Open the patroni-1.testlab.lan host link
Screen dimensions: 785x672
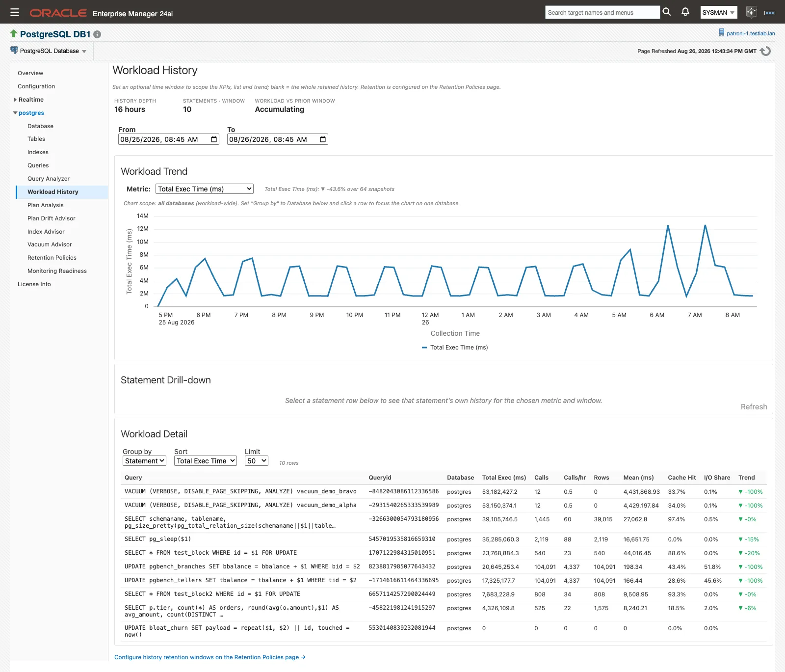(x=751, y=33)
